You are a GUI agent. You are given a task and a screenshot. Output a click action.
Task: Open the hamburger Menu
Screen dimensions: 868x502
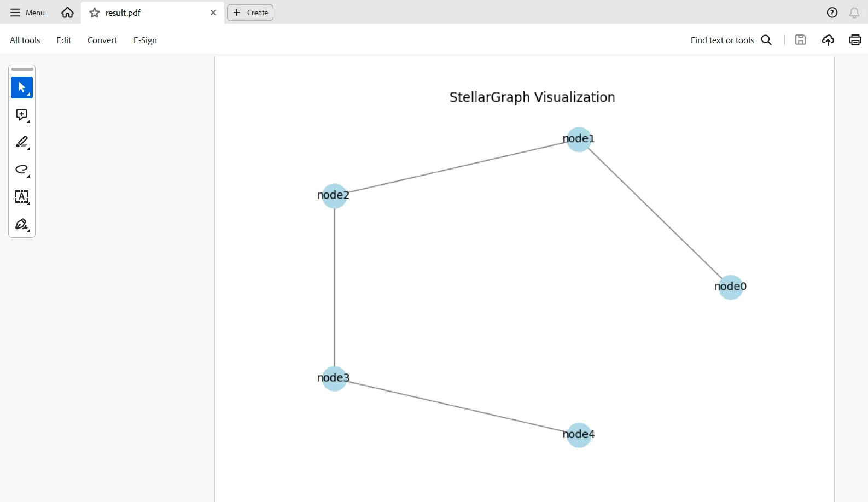coord(27,13)
